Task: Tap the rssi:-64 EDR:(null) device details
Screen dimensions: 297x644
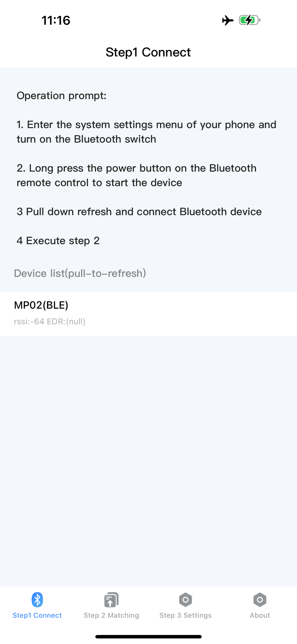Action: 50,322
